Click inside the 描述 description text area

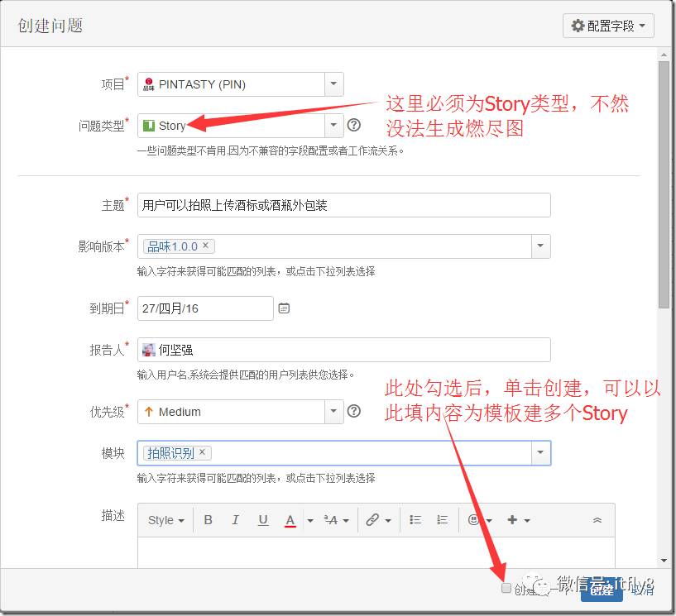pos(376,552)
